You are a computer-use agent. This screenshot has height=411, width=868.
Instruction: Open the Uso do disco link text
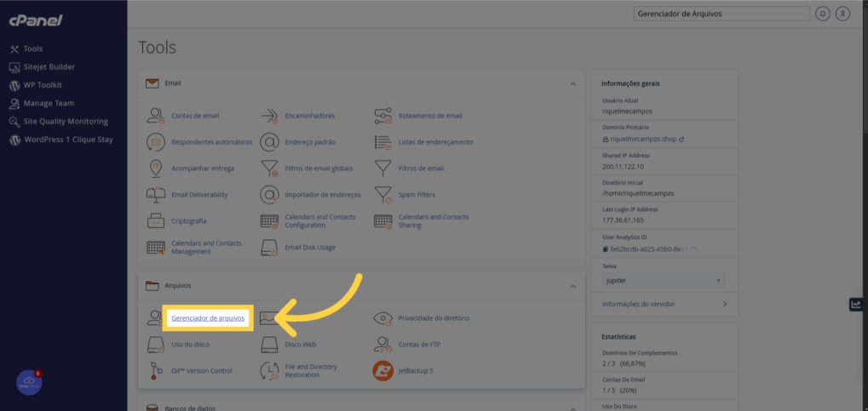[191, 344]
